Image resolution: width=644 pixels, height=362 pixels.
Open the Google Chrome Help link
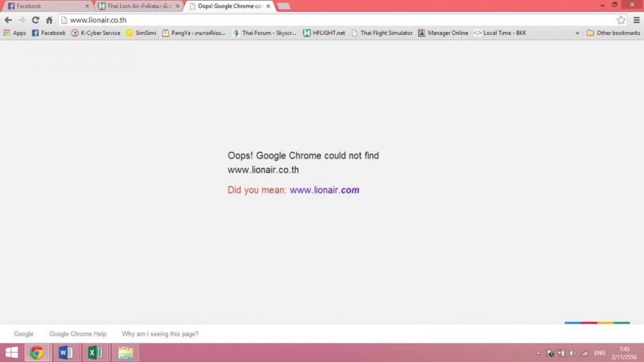(78, 334)
